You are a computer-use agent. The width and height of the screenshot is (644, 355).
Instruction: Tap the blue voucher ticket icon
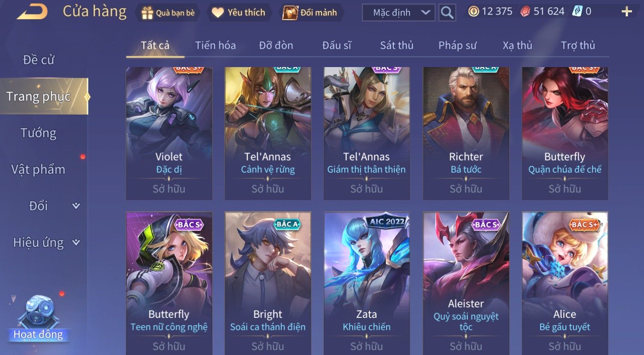(x=578, y=12)
